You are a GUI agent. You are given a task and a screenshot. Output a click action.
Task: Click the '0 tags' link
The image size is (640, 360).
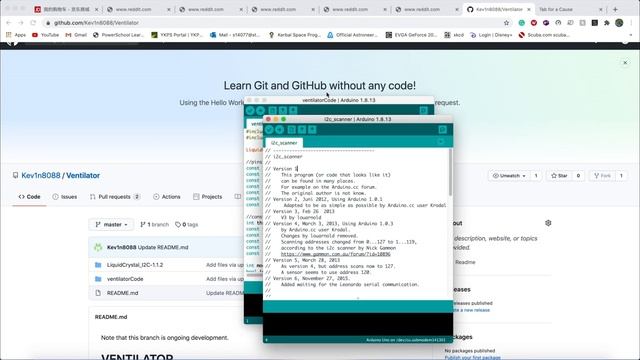click(x=187, y=224)
